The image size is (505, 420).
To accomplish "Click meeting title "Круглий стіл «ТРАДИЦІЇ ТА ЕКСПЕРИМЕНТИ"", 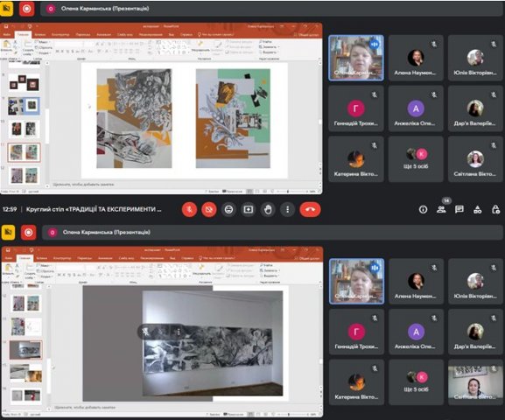I will pyautogui.click(x=94, y=209).
